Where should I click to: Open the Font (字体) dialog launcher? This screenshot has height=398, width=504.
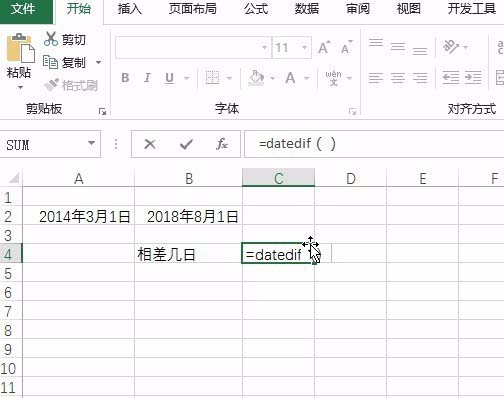tap(352, 112)
